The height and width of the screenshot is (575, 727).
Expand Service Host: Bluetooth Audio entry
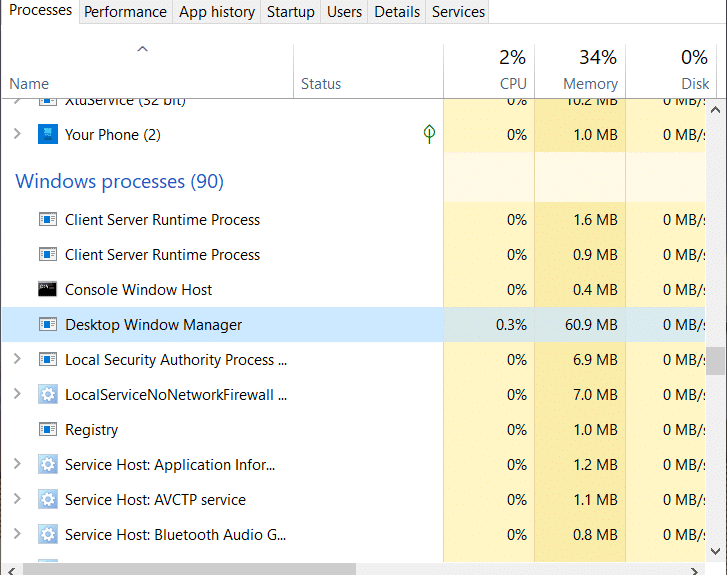click(16, 535)
